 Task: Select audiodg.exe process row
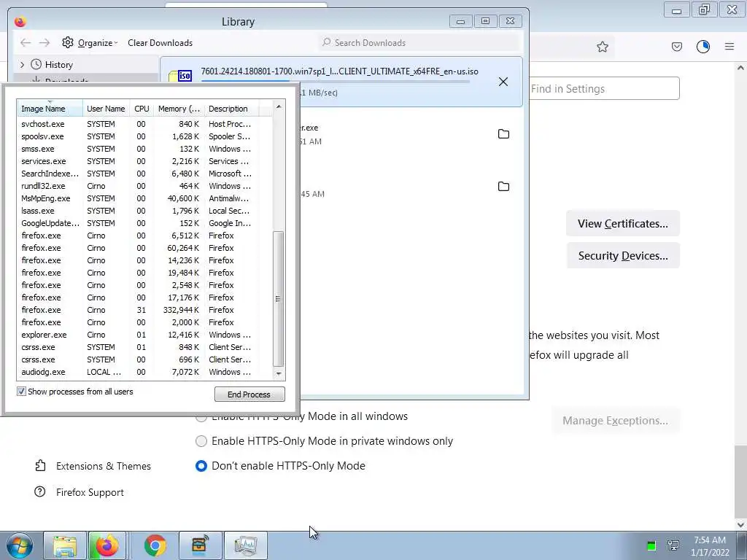point(144,371)
